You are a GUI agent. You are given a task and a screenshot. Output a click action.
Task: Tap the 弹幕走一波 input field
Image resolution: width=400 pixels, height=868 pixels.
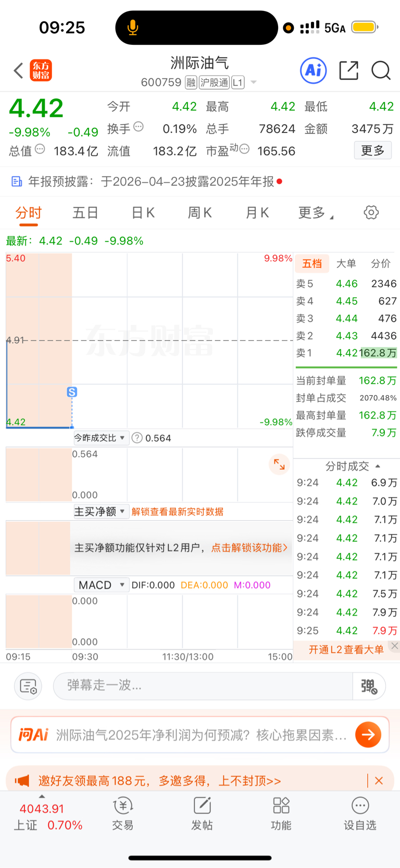click(x=203, y=686)
